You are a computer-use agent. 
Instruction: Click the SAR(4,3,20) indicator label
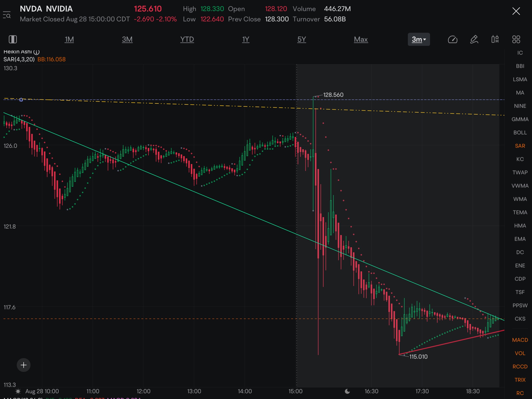(19, 59)
